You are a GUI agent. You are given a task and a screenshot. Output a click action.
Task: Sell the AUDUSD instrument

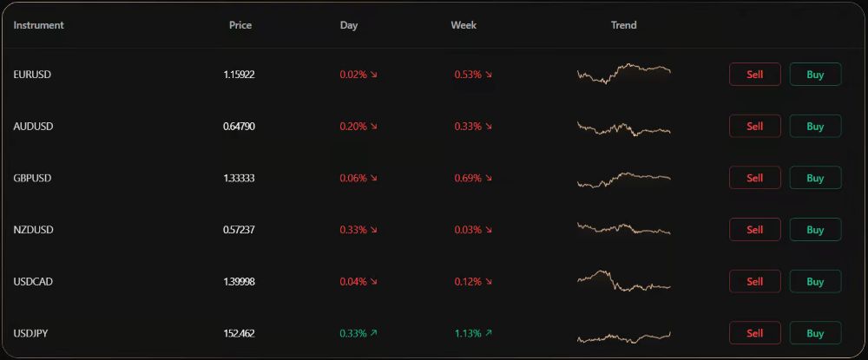pyautogui.click(x=754, y=127)
